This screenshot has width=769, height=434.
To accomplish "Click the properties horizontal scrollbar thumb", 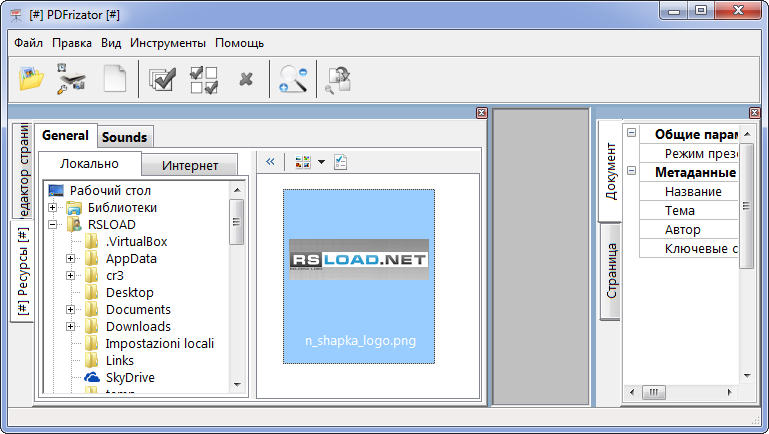I will tap(654, 392).
